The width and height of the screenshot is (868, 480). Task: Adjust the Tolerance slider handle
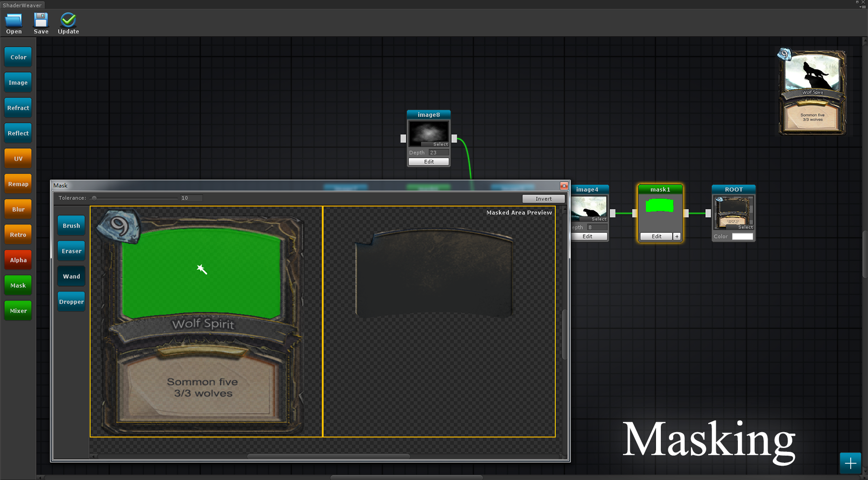pyautogui.click(x=94, y=198)
